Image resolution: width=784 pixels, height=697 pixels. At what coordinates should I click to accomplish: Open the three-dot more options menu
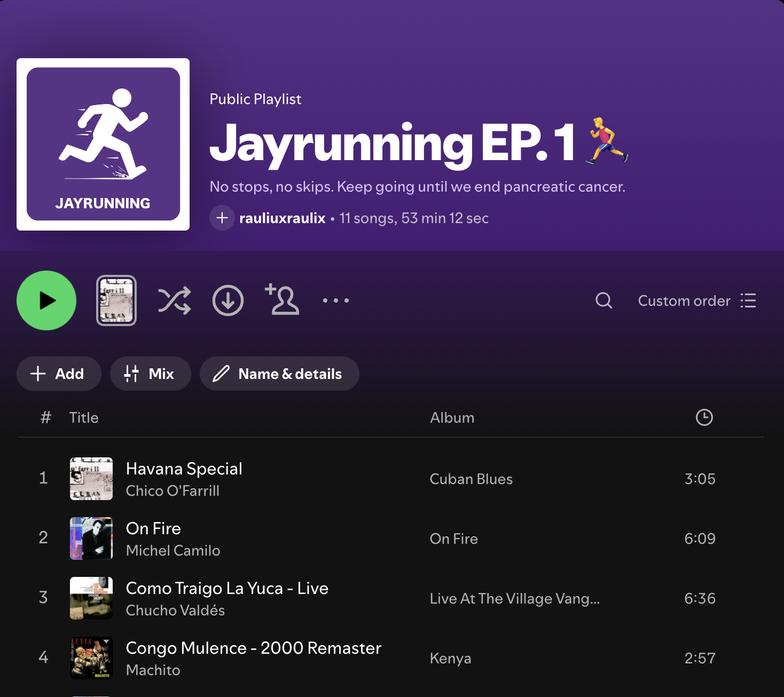pos(336,300)
